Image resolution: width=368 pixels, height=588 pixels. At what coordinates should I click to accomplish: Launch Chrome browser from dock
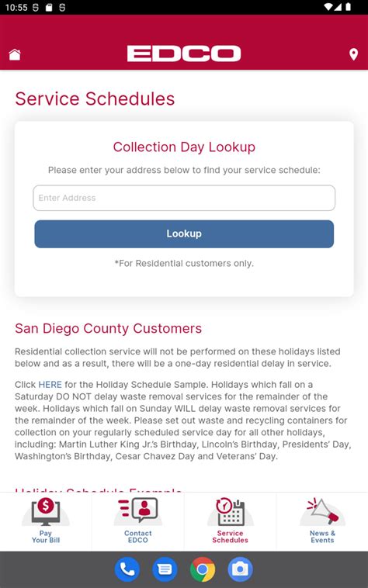[203, 569]
